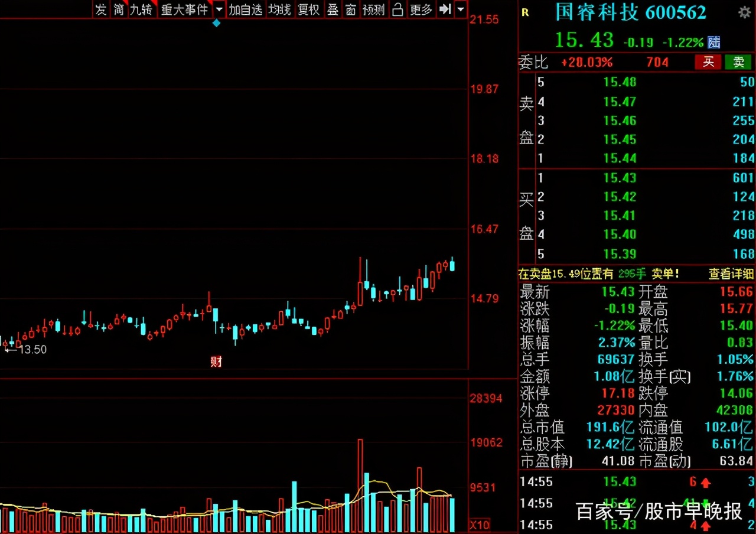Click the blue 陆 stock connect badge
Screen dimensions: 756x534
pyautogui.click(x=714, y=42)
